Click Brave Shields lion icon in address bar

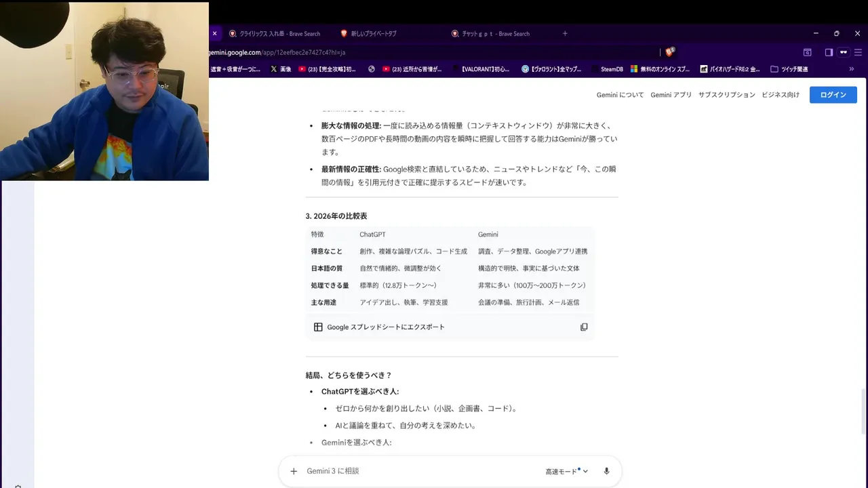tap(670, 52)
